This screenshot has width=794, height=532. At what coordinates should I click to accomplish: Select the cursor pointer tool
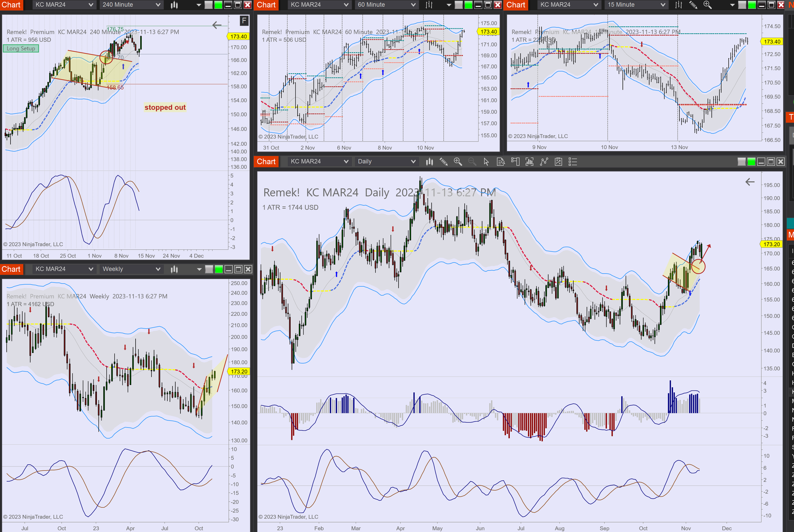coord(486,162)
